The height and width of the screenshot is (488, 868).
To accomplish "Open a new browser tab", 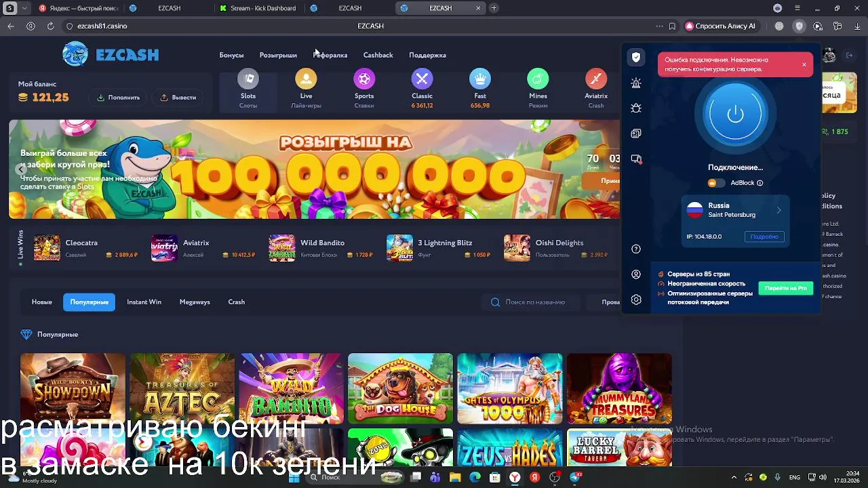I will (494, 8).
